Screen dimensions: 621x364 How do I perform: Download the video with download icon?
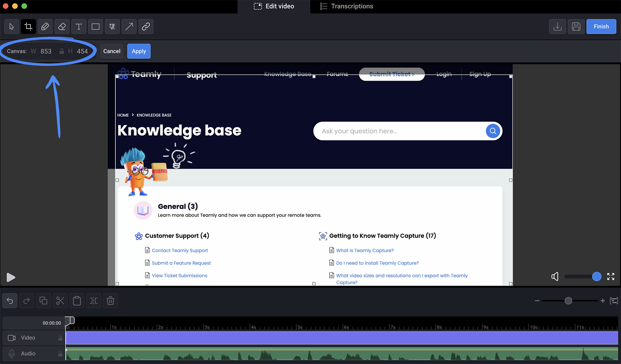coord(557,26)
